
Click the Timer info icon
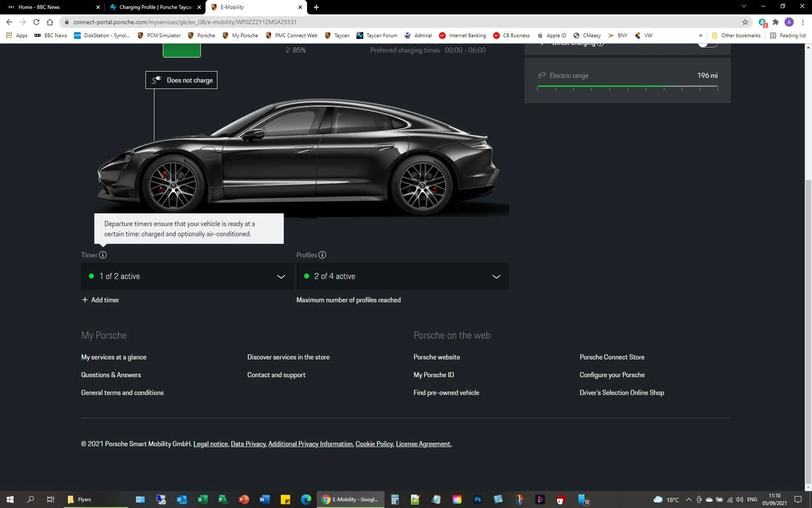pos(103,255)
